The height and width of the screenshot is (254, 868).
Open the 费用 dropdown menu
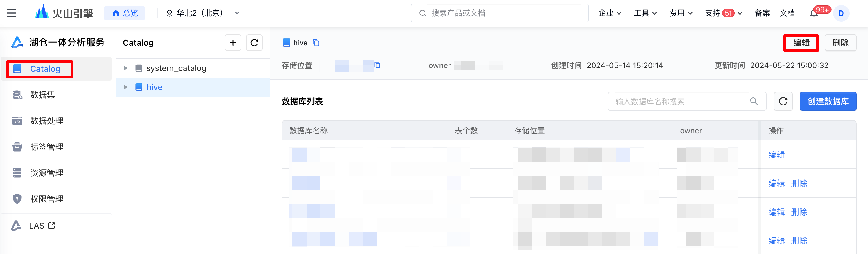(x=681, y=13)
